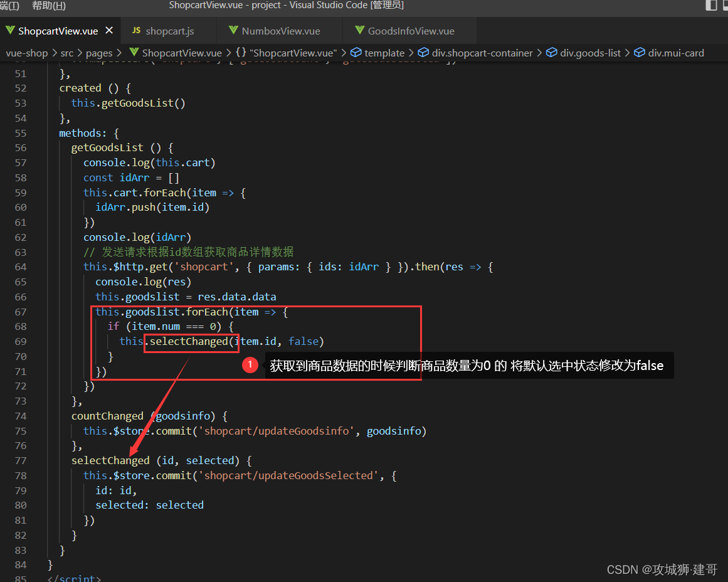Click 'item.num === 0' condition text
728x582 pixels.
[174, 327]
